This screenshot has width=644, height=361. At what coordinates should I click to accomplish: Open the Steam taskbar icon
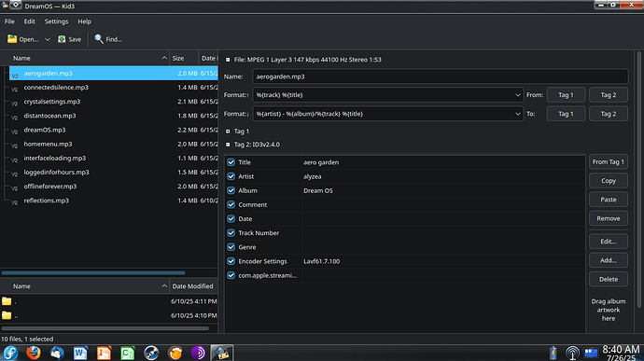(151, 353)
